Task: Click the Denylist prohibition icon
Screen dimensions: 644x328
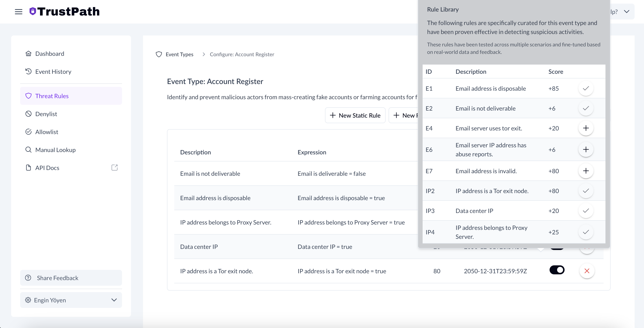Action: coord(28,114)
